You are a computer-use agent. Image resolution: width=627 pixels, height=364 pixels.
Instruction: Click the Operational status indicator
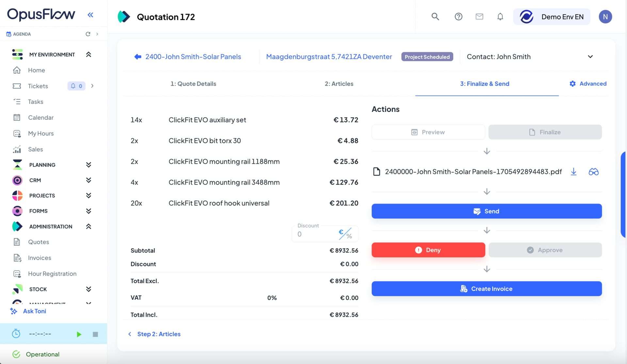click(36, 354)
